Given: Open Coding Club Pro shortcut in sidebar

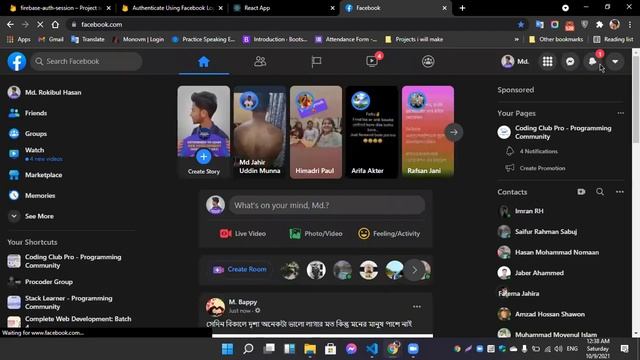Looking at the screenshot, I should pyautogui.click(x=65, y=261).
